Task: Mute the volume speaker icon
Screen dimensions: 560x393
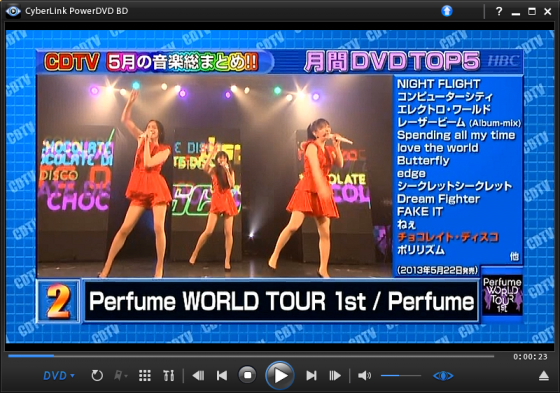Action: (x=364, y=376)
